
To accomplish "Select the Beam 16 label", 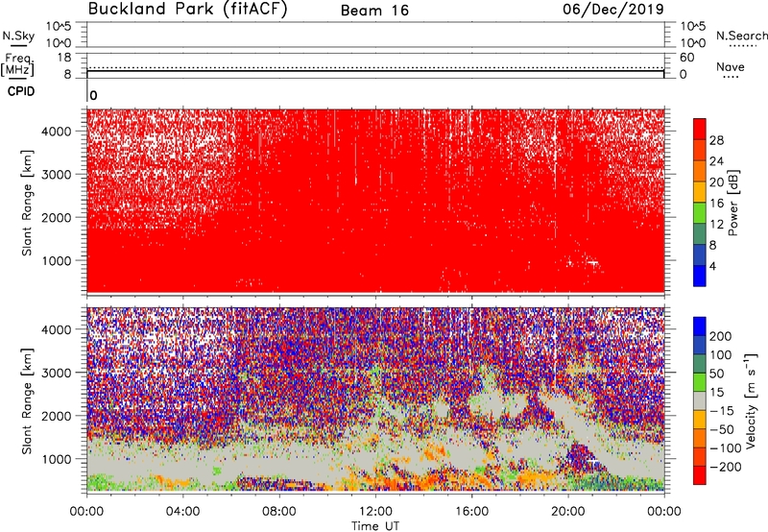I will coord(374,11).
